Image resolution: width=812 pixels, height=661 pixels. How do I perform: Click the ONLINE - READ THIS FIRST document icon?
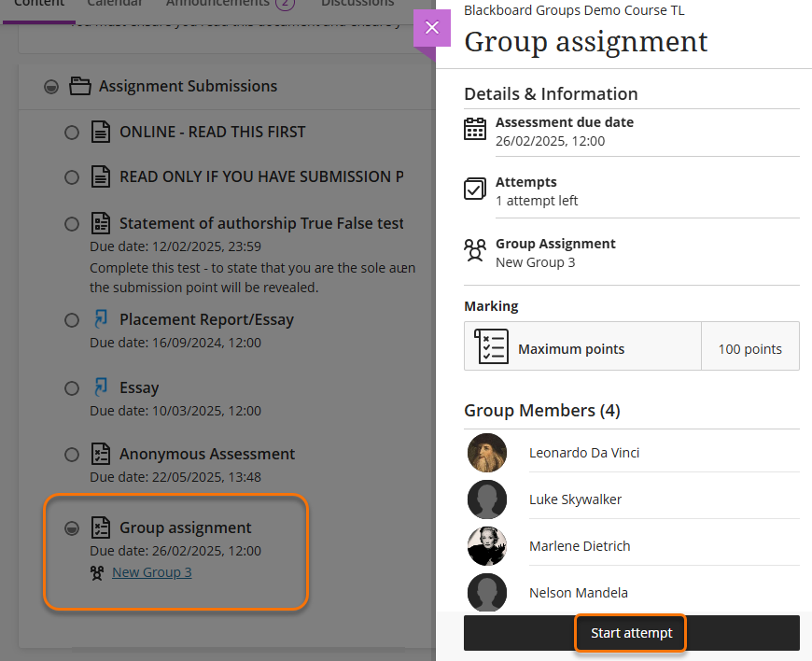pyautogui.click(x=100, y=133)
